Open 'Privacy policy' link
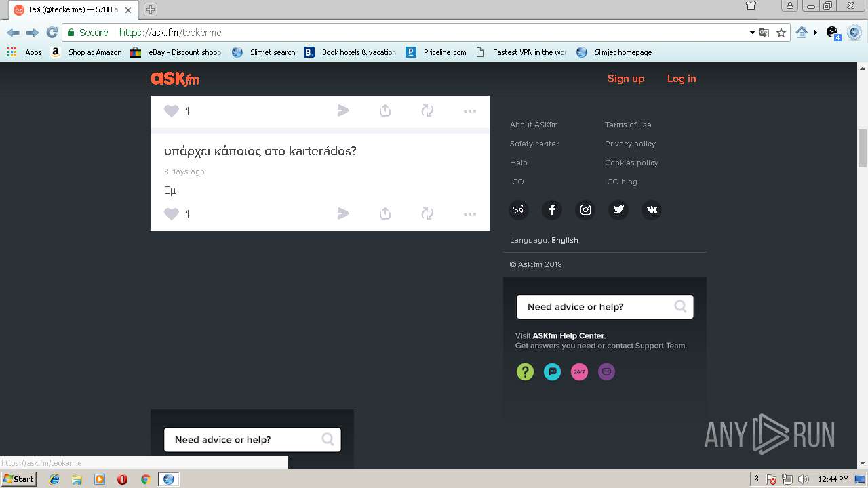Viewport: 868px width, 488px height. (x=630, y=144)
